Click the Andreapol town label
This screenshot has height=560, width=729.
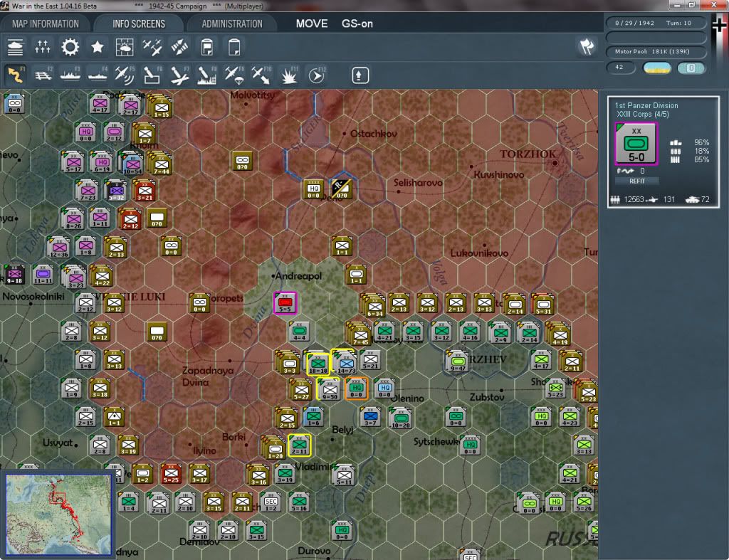point(298,276)
